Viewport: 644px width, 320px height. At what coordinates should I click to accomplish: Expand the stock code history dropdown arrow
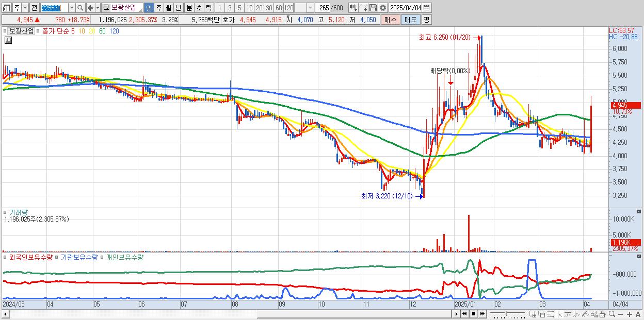click(x=72, y=8)
